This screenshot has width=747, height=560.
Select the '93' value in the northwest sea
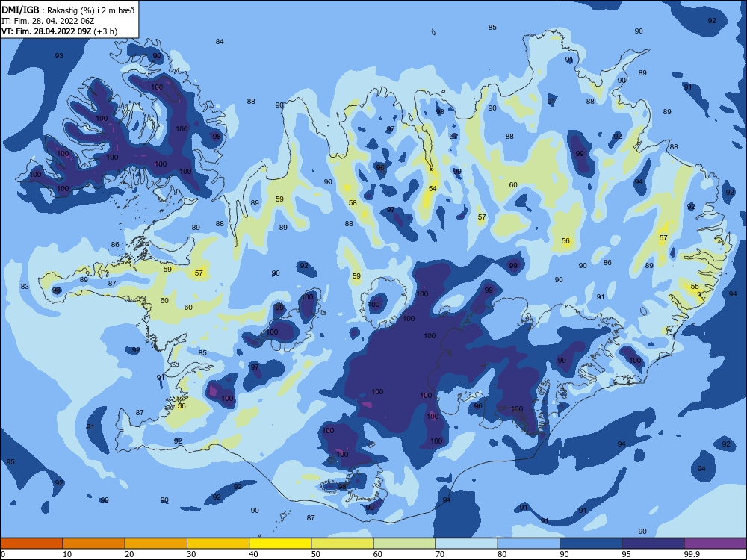tap(58, 56)
